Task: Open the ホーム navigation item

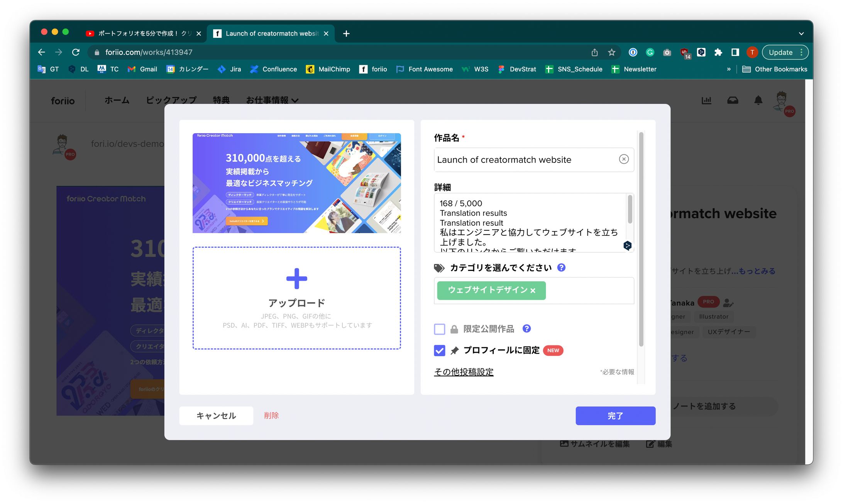Action: [117, 100]
